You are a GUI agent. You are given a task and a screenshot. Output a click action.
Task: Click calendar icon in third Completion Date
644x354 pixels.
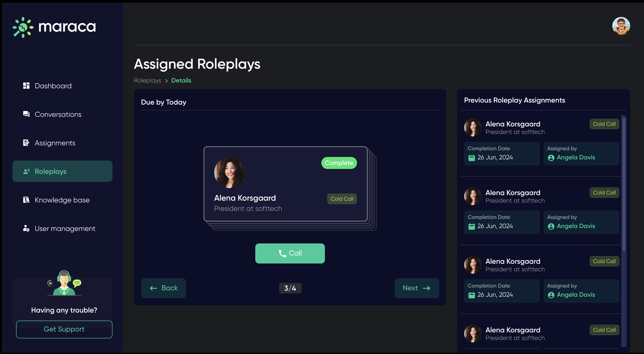(472, 295)
